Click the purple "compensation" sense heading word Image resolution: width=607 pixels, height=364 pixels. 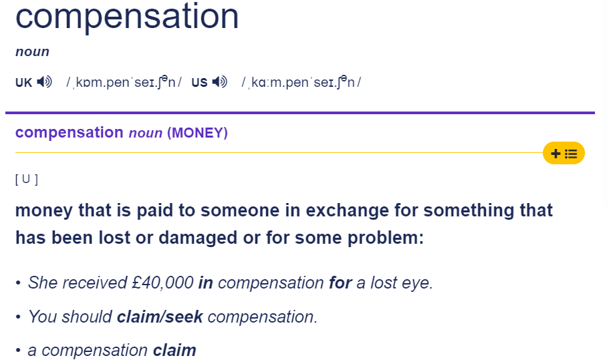tap(69, 132)
